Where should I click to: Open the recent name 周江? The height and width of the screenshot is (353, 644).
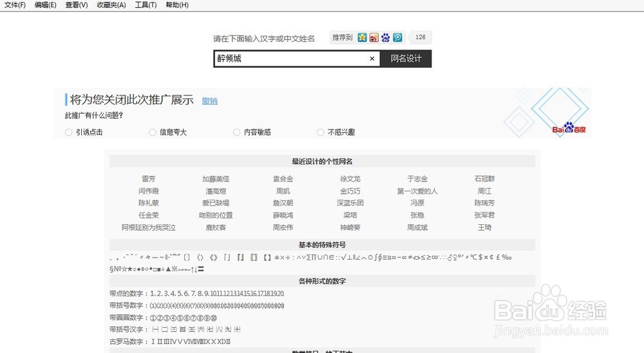(485, 191)
